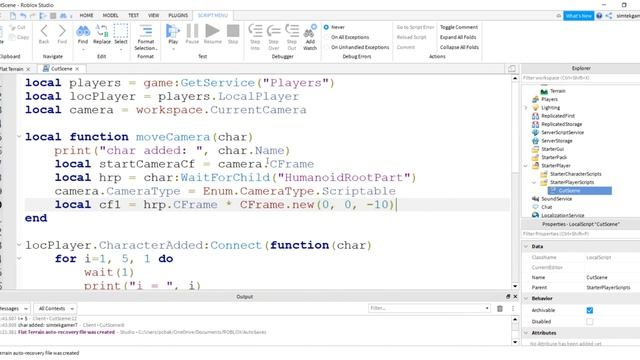
Task: Select ServerScriptService in Explorer
Action: pos(562,133)
